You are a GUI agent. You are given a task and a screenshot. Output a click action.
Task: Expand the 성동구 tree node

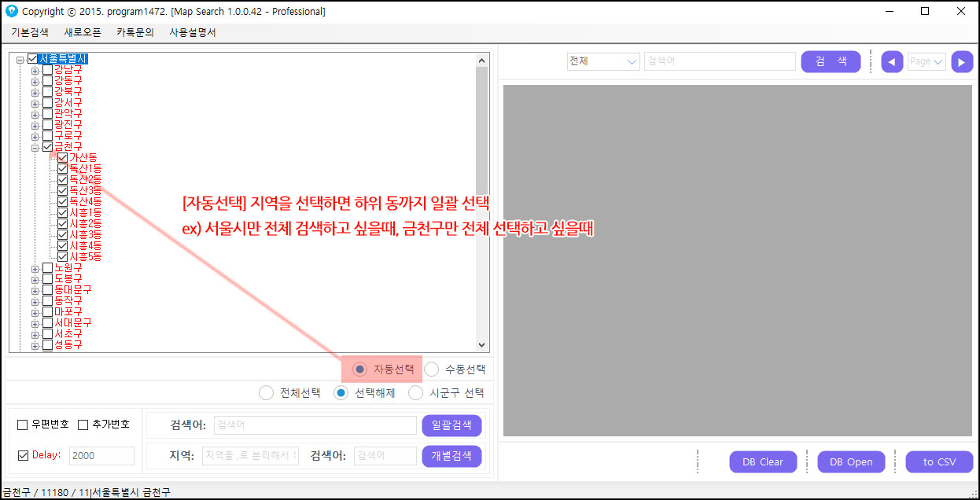35,345
